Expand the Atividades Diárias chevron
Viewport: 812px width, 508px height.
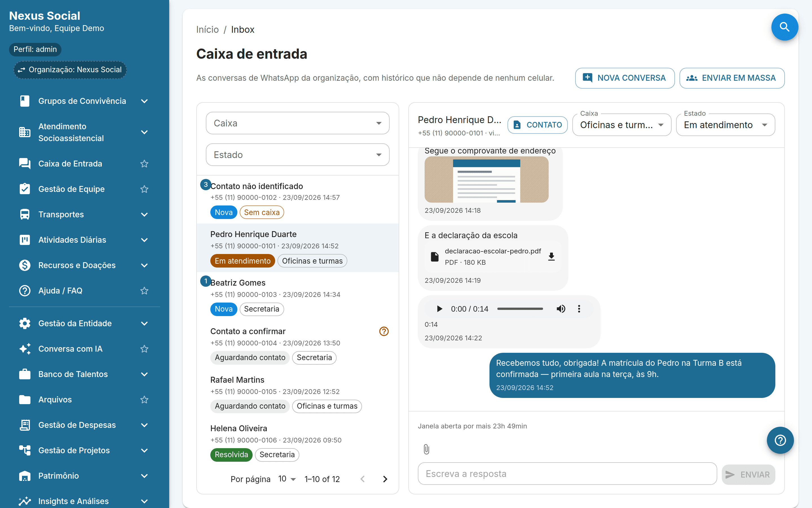click(x=144, y=240)
